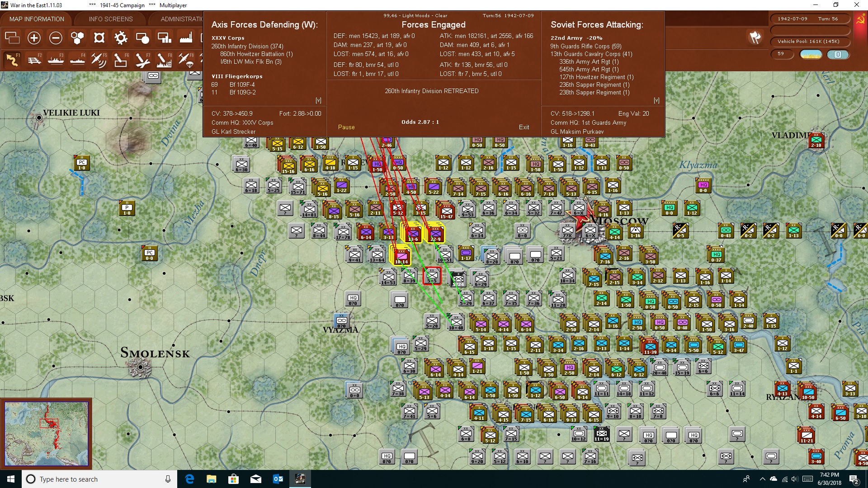868x488 pixels.
Task: Click GL Maksim Purkaev commander name
Action: tap(577, 131)
